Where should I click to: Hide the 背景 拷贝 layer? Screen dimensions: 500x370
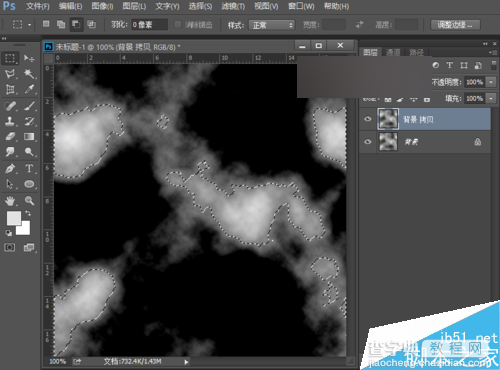pos(368,119)
